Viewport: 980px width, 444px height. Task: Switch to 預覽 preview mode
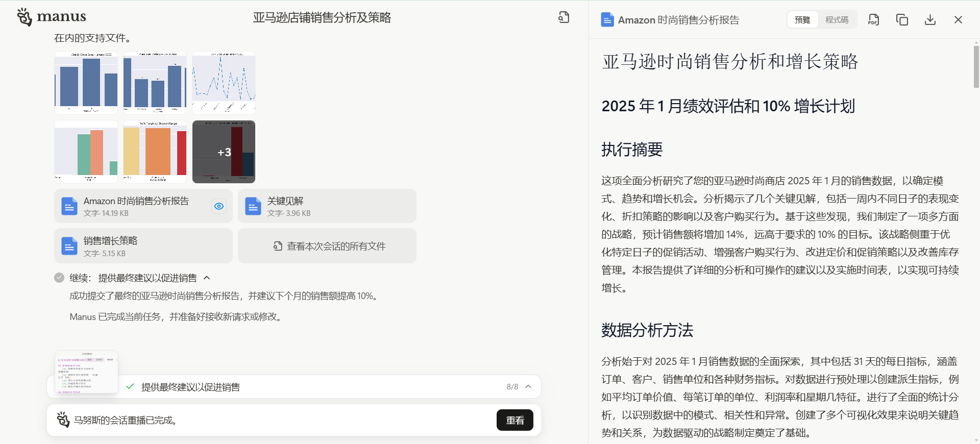[802, 20]
